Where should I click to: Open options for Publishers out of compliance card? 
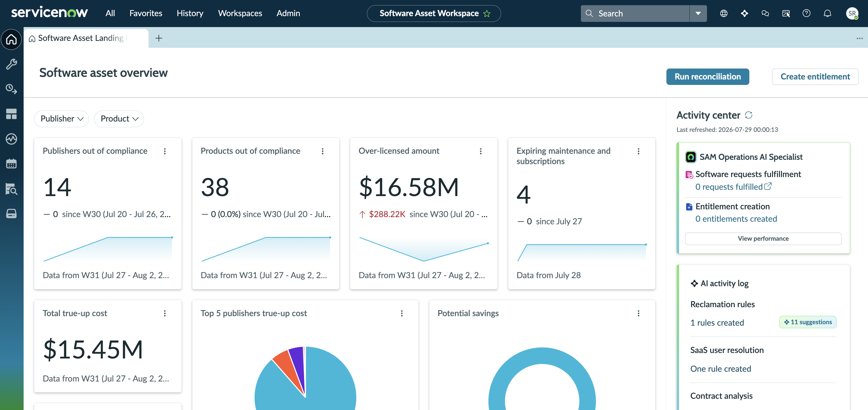[165, 151]
